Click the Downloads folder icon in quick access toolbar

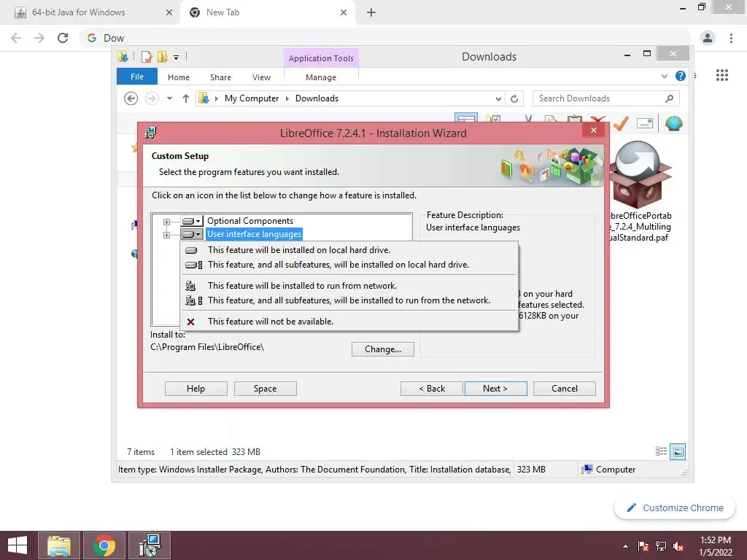pos(123,57)
